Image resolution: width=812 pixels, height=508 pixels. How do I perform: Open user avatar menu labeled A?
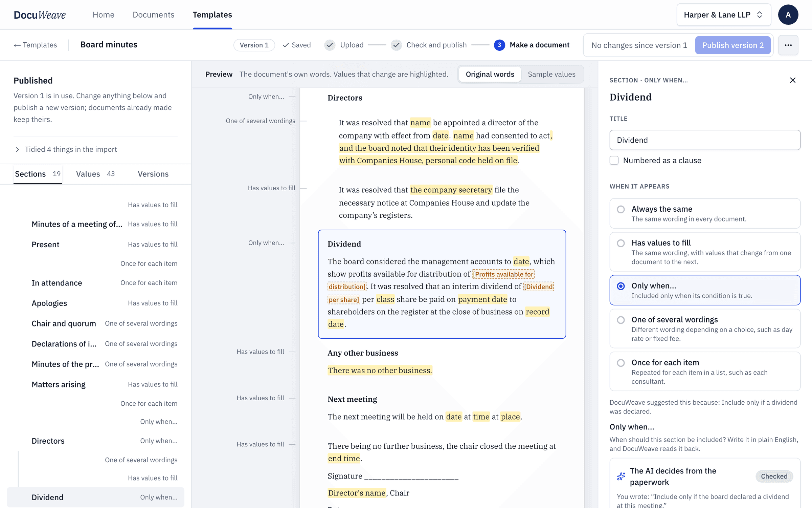[788, 15]
